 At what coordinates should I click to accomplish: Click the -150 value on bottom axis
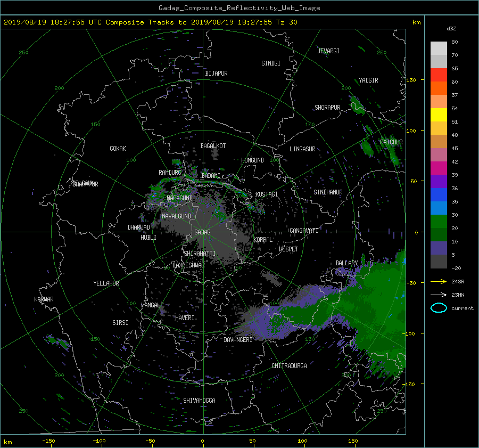pyautogui.click(x=48, y=441)
